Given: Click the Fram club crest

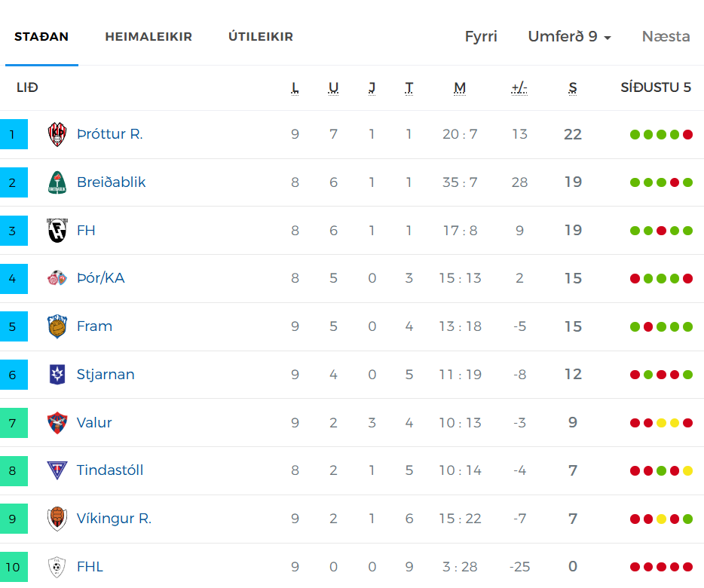Looking at the screenshot, I should 57,326.
